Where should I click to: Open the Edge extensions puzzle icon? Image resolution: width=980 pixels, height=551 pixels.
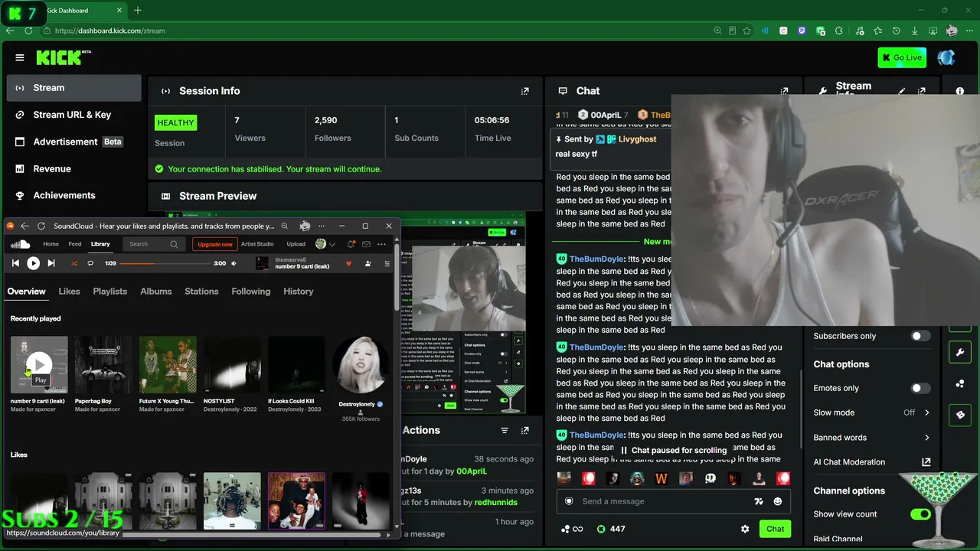[x=839, y=31]
